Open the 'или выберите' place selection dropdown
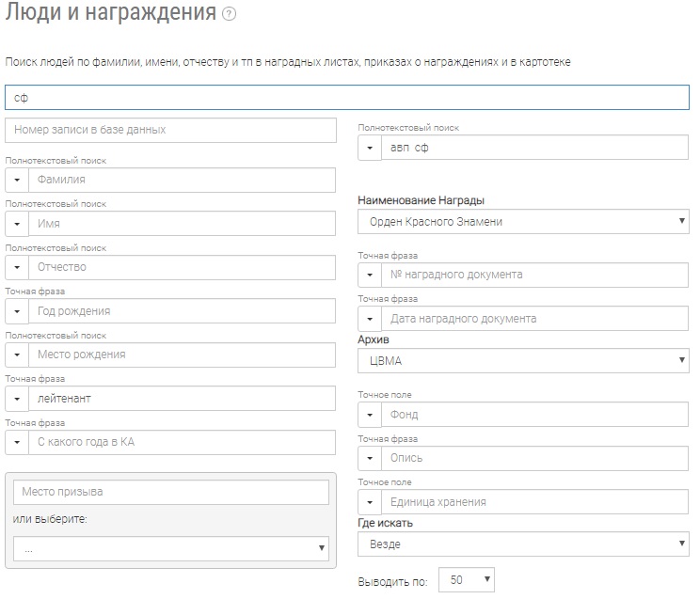The height and width of the screenshot is (599, 700). 170,548
